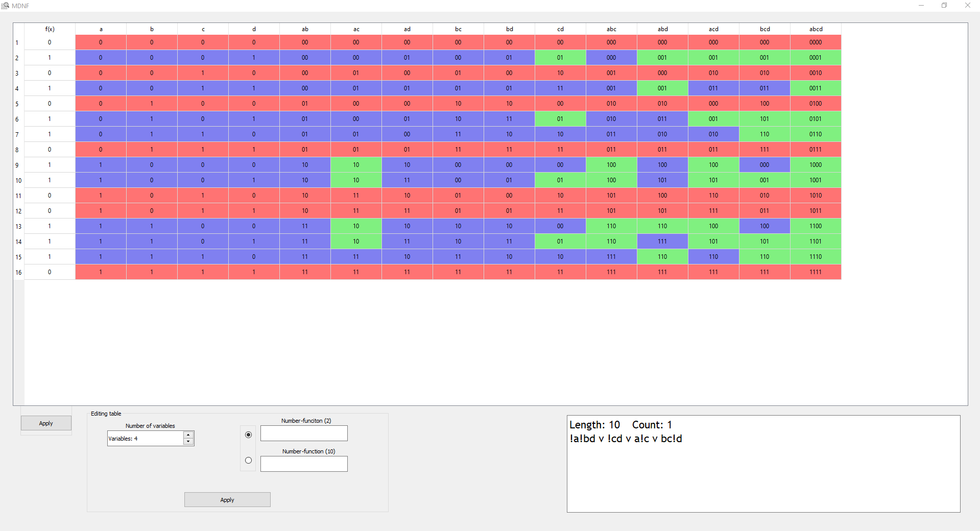Restore down the MDNF window
The width and height of the screenshot is (980, 531).
pyautogui.click(x=944, y=6)
